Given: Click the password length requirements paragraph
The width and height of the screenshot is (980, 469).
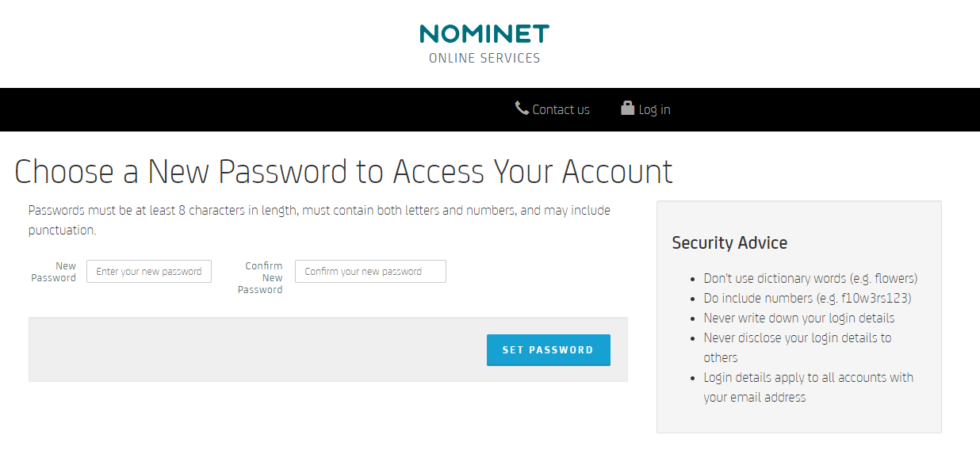Looking at the screenshot, I should click(x=319, y=220).
